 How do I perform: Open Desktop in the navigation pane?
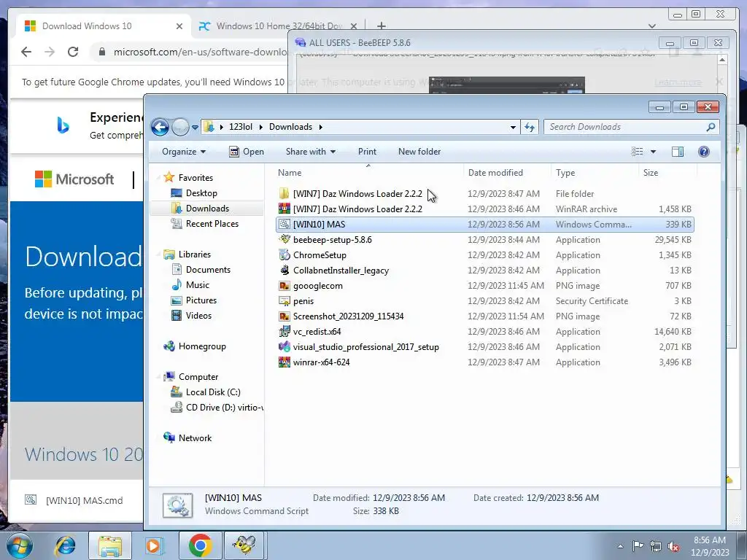coord(194,192)
